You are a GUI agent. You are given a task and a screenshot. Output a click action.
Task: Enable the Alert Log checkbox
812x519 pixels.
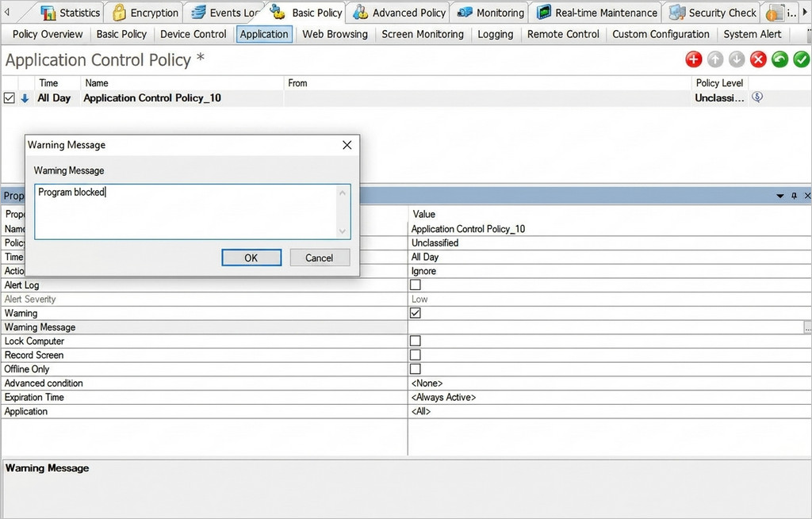click(416, 284)
